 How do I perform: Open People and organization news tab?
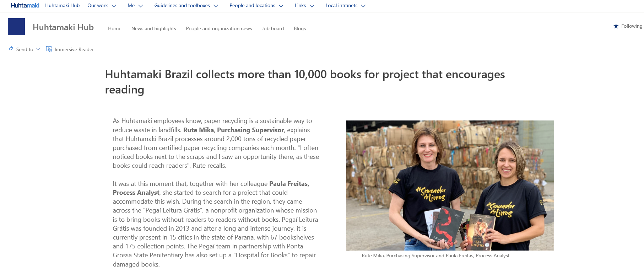point(219,28)
